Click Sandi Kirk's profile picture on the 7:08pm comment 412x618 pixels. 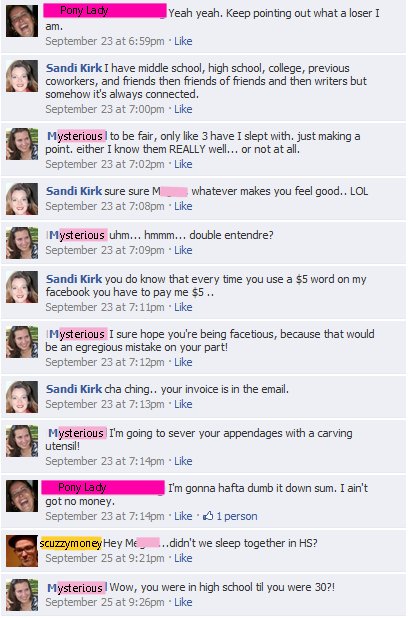click(22, 199)
